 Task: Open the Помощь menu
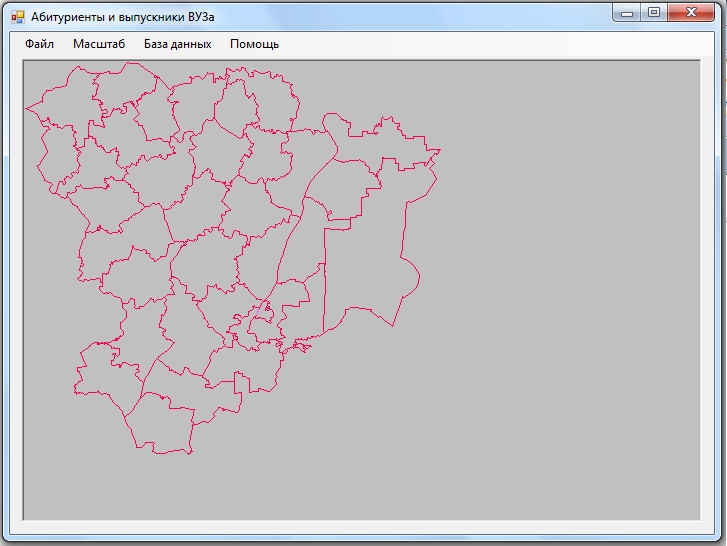coord(255,44)
